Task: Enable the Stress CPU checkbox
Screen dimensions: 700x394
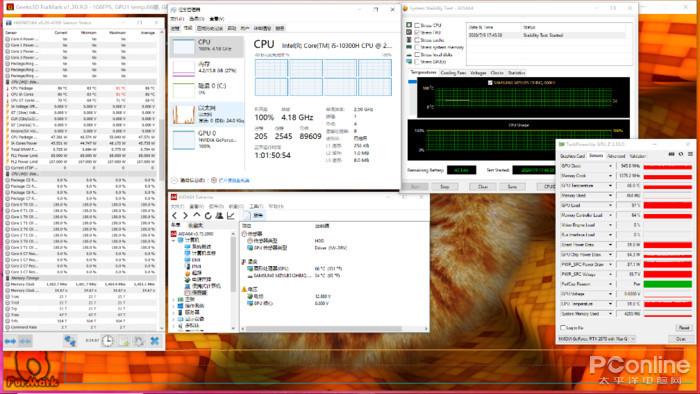Action: pos(417,25)
